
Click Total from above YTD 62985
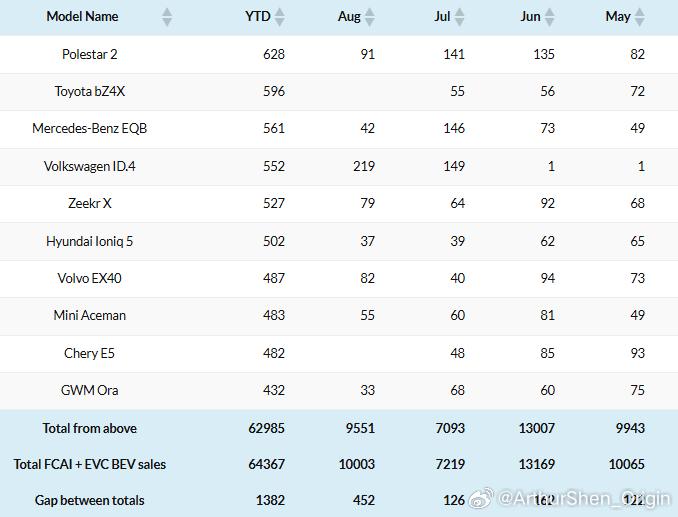coord(266,428)
